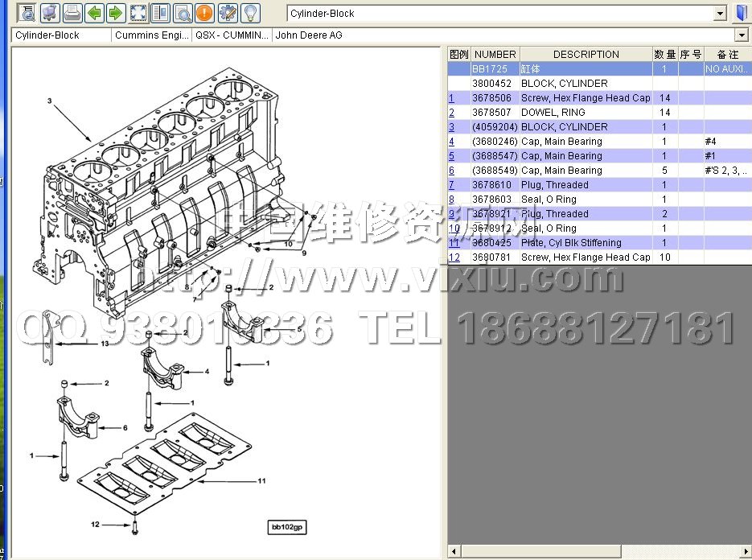Click the light bulb tips icon
The height and width of the screenshot is (560, 752).
[x=250, y=13]
